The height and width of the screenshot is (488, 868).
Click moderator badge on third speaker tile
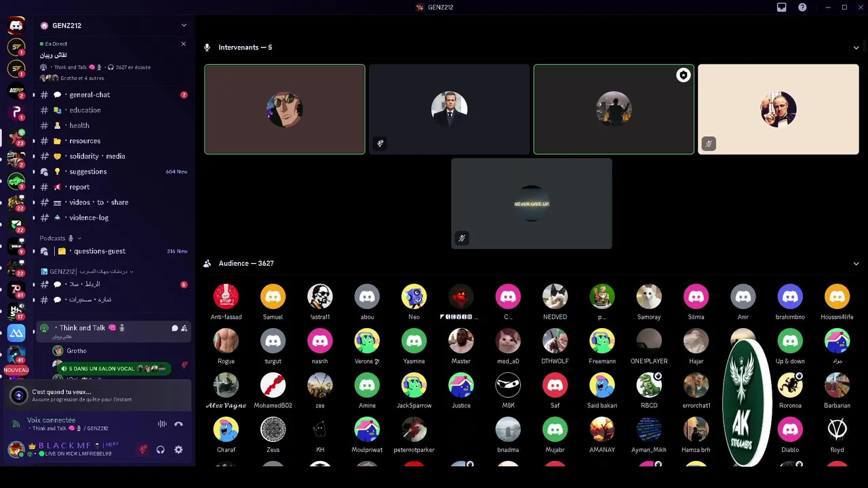pos(683,76)
